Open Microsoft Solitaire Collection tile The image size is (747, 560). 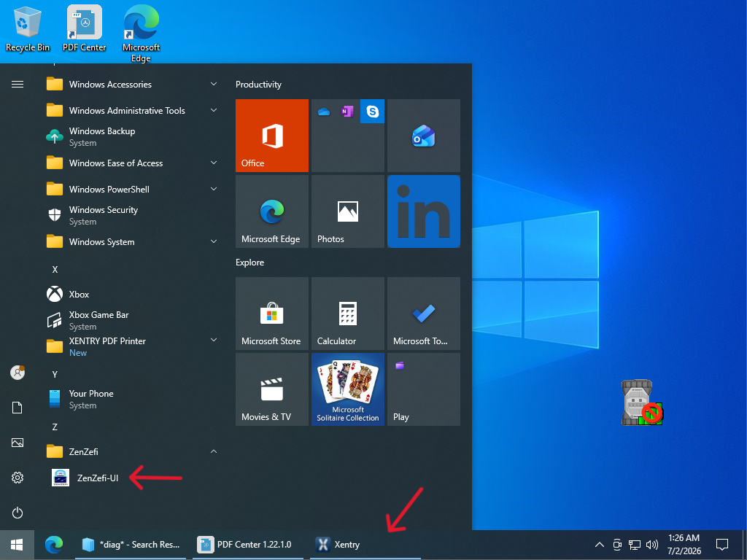[348, 389]
